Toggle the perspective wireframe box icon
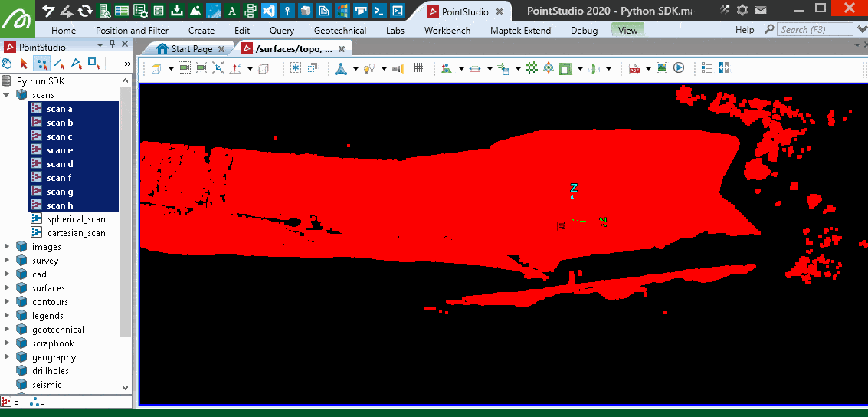This screenshot has height=417, width=868. point(264,69)
